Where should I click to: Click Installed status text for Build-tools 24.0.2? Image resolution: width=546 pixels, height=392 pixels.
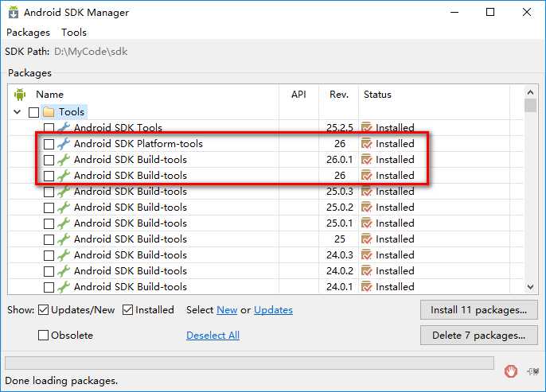(x=395, y=271)
